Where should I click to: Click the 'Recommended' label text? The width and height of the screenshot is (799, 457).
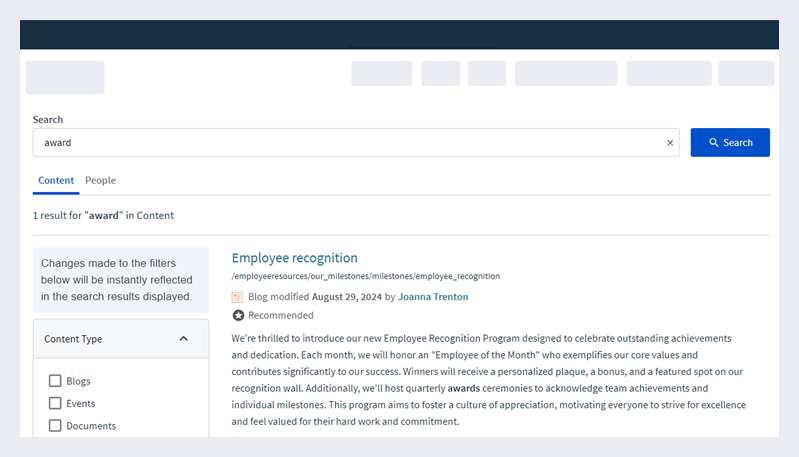pyautogui.click(x=281, y=315)
